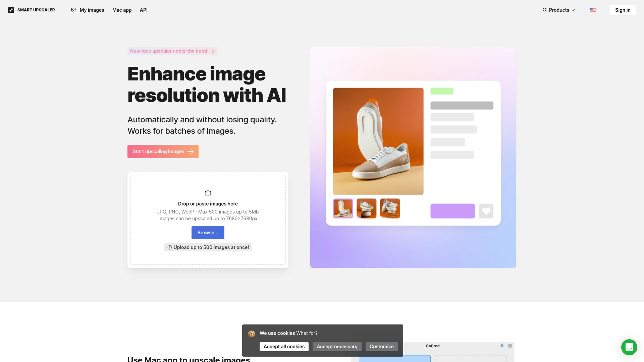Click the Products grid icon in navbar
The height and width of the screenshot is (362, 644).
click(544, 10)
